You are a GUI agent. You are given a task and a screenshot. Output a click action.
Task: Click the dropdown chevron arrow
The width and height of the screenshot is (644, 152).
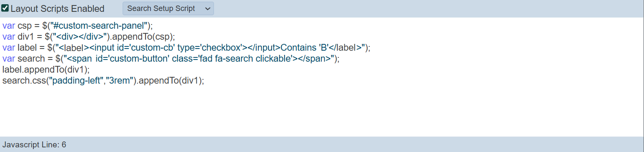[207, 8]
